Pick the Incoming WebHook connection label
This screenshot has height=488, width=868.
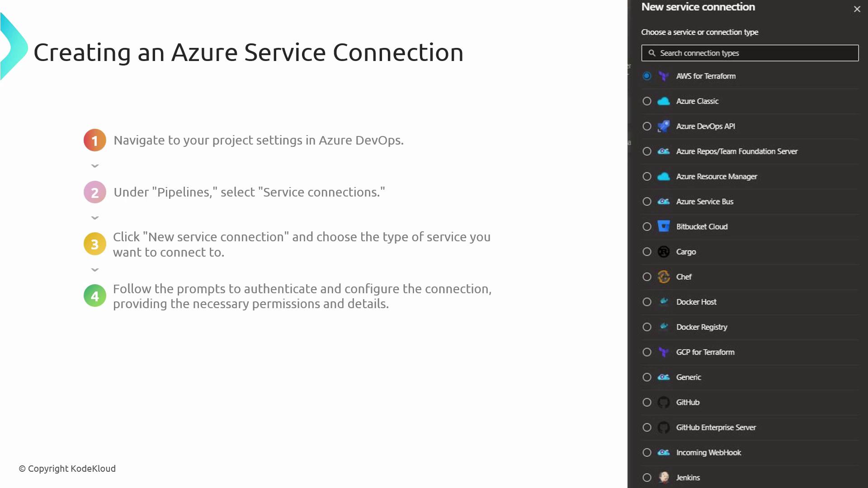coord(708,452)
